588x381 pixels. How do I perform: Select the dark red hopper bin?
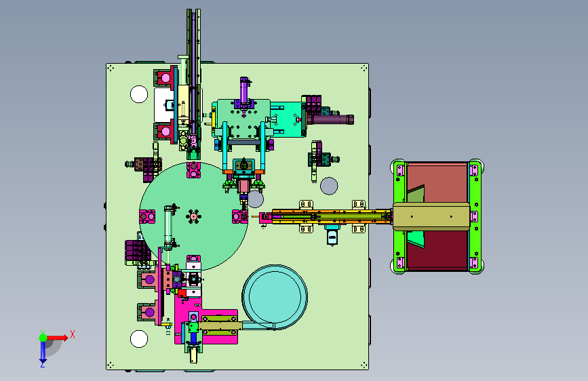tap(437, 249)
